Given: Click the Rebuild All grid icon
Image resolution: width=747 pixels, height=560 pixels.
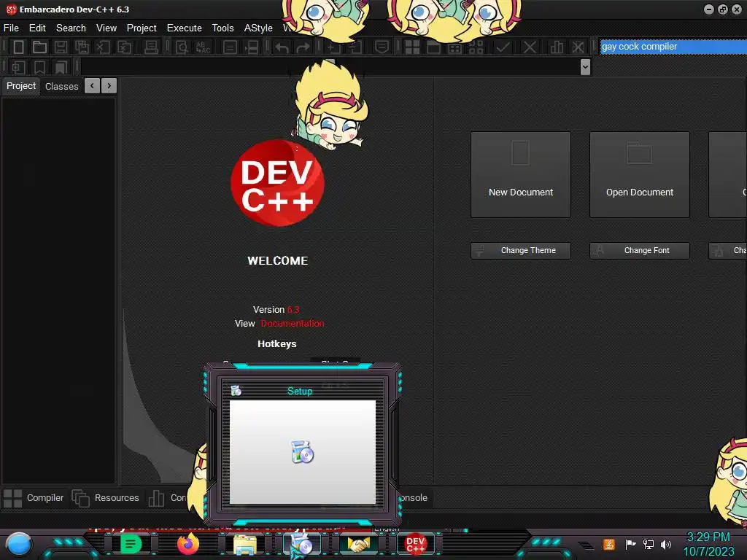Looking at the screenshot, I should [476, 47].
